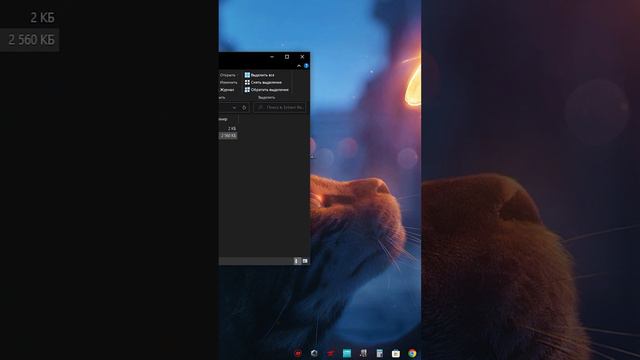Minimize the Explorer window
The image size is (640, 360).
(x=272, y=57)
